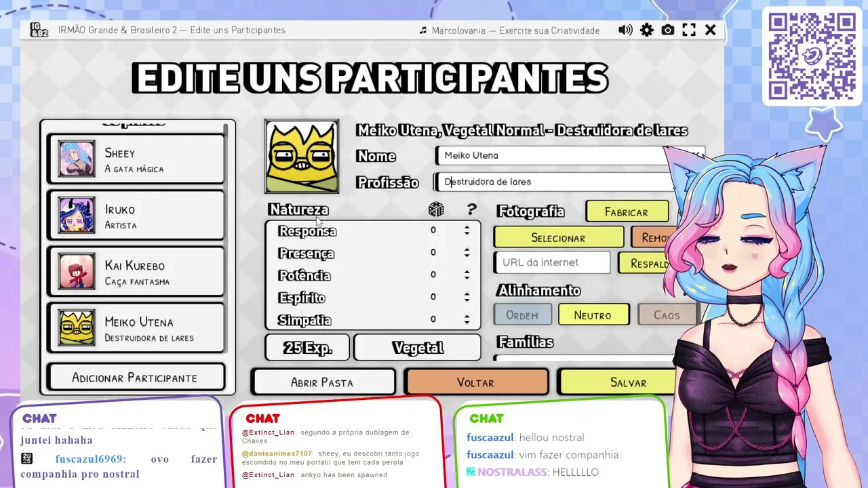868x488 pixels.
Task: Click NOSTRALASS username in green chat
Action: pos(512,472)
